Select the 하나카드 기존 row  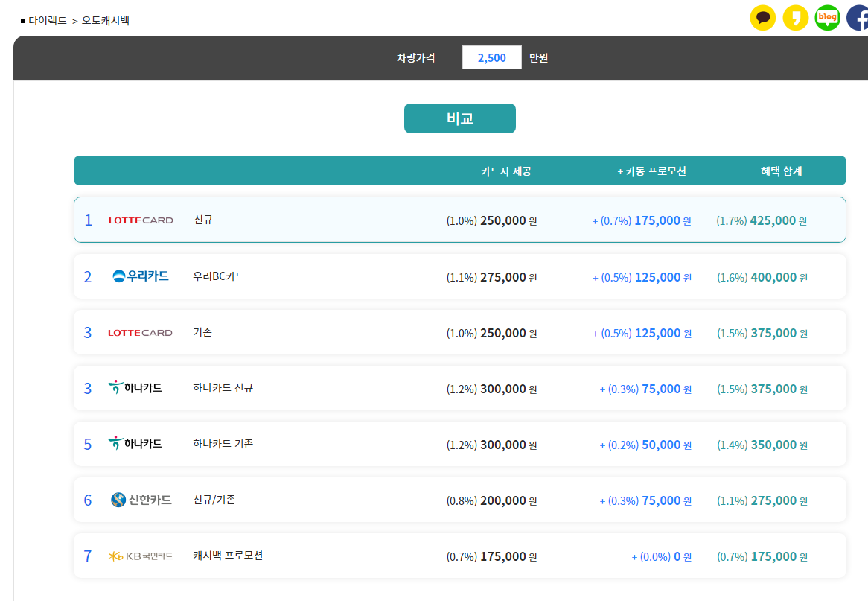coord(459,444)
